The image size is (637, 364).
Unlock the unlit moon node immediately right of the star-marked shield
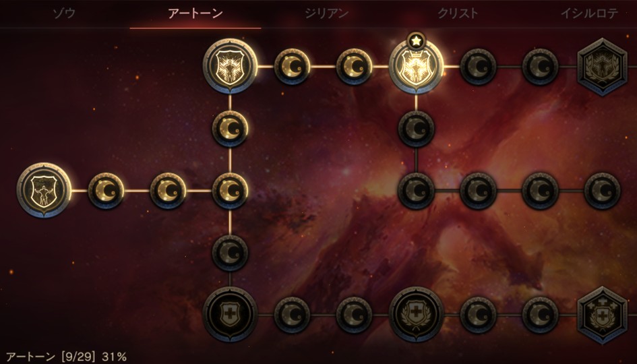(478, 67)
